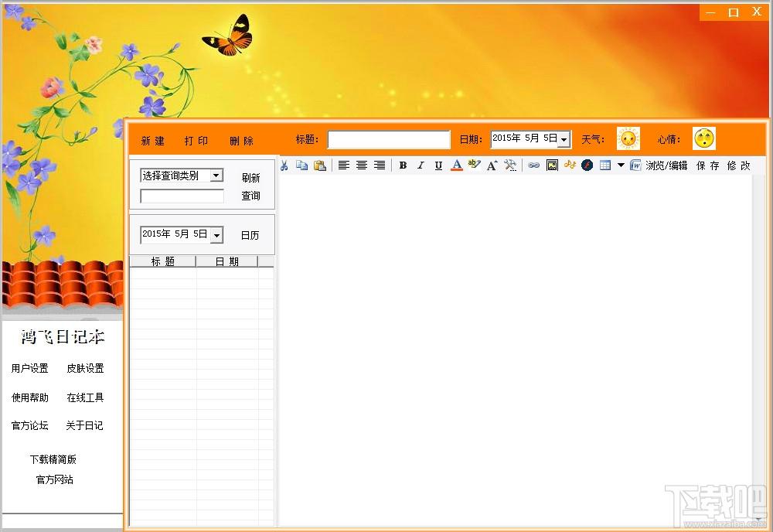
Task: Click the Copy icon in editor toolbar
Action: click(301, 165)
